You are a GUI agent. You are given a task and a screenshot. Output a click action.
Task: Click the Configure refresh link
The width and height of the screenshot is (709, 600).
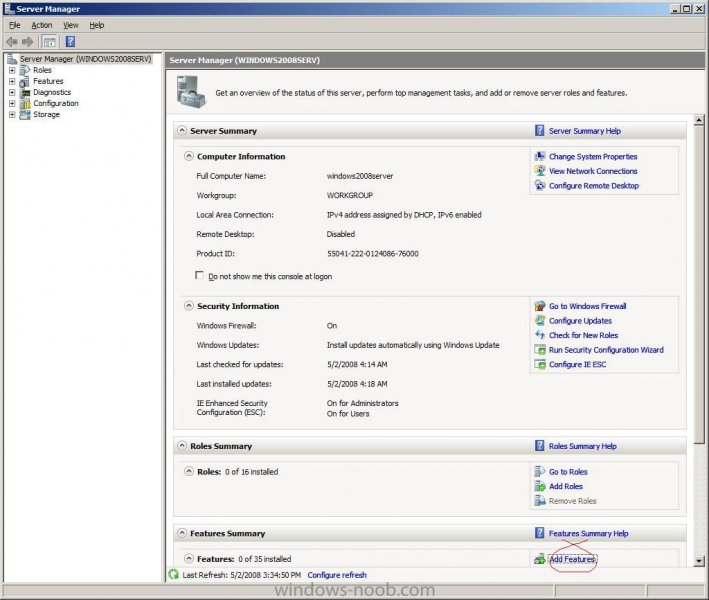click(337, 575)
